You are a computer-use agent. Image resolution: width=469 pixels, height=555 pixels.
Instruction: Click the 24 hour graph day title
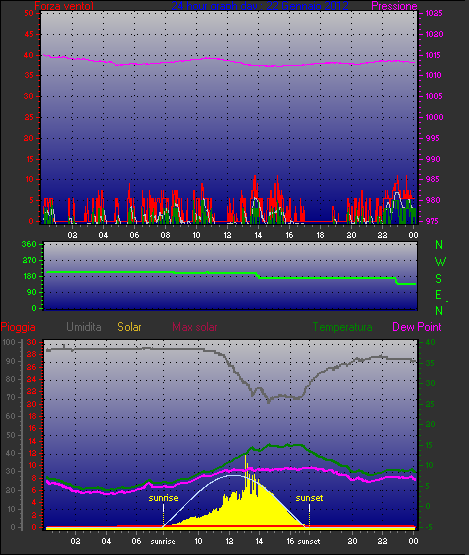coord(260,6)
